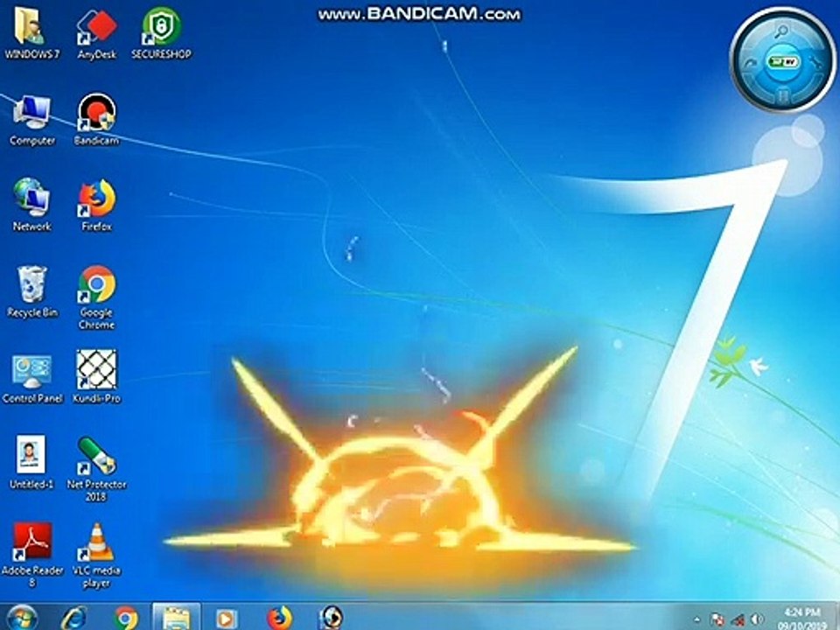Open the Action Center flag tray icon
Screen dimensions: 840x630
[x=717, y=619]
